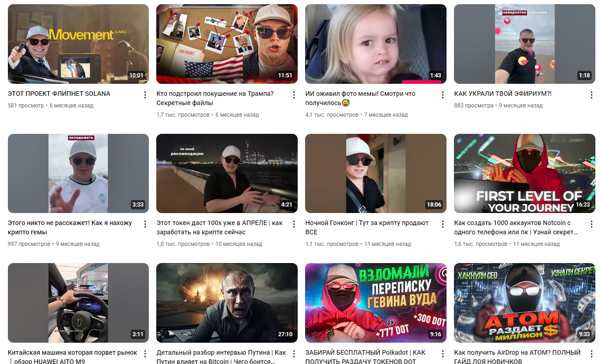The width and height of the screenshot is (600, 364).
Task: Play the Putin explosion thumbnail video
Action: 227,303
